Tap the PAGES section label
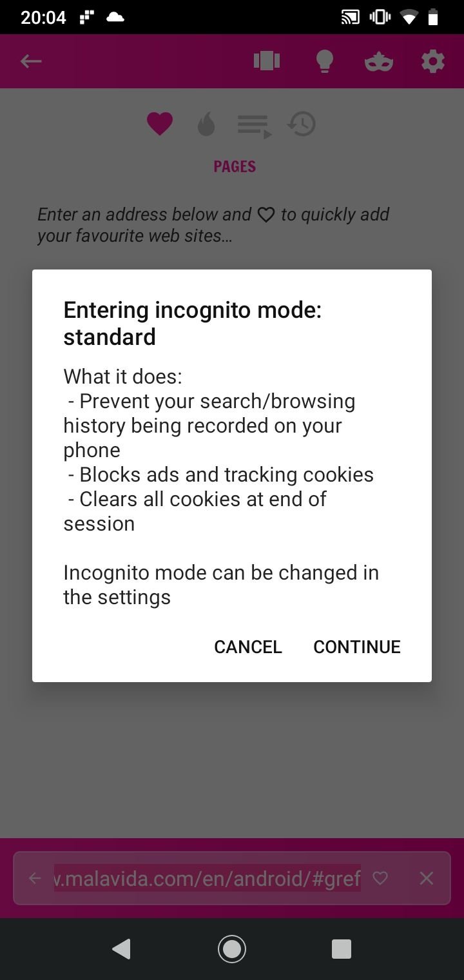 click(x=235, y=166)
